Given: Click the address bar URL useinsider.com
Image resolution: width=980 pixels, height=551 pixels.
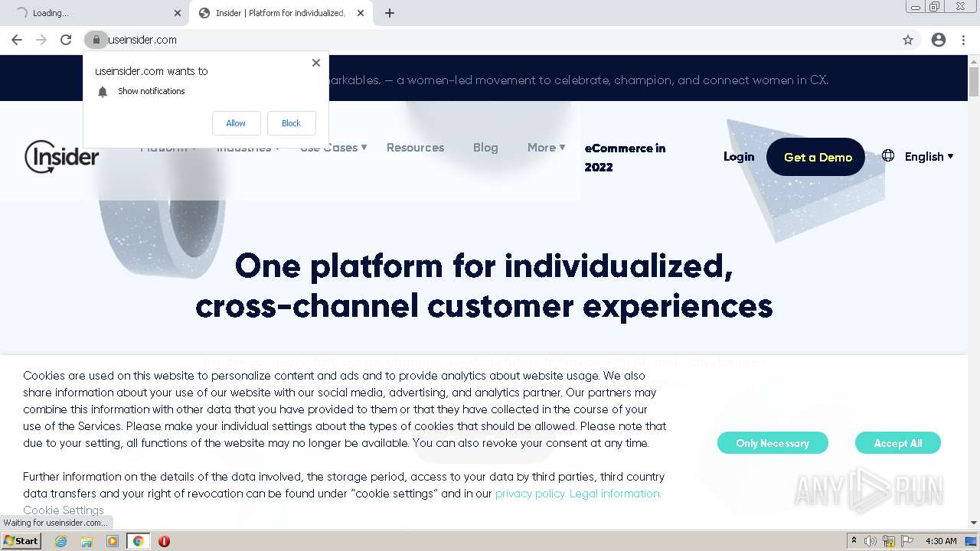Looking at the screenshot, I should [x=142, y=40].
